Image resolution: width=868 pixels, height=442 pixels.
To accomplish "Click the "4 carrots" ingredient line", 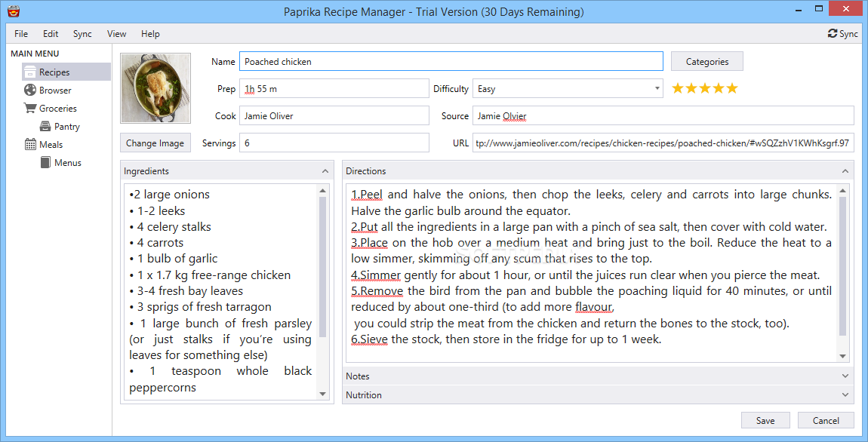I will 156,243.
